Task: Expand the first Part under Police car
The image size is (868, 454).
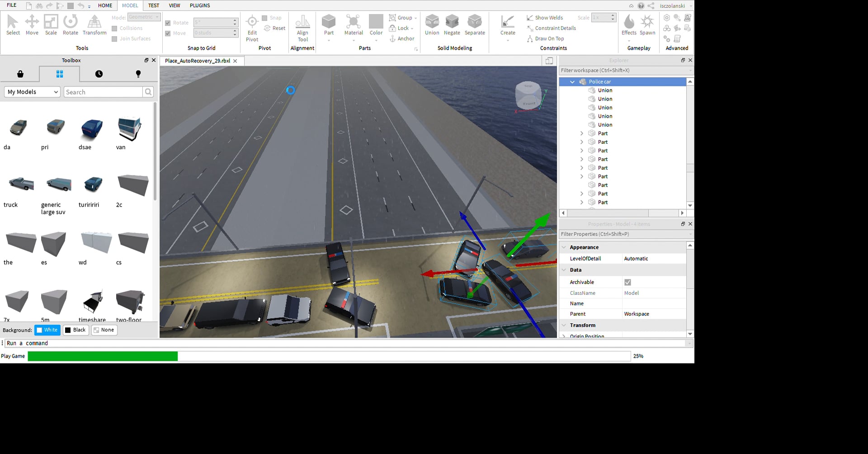Action: tap(582, 133)
